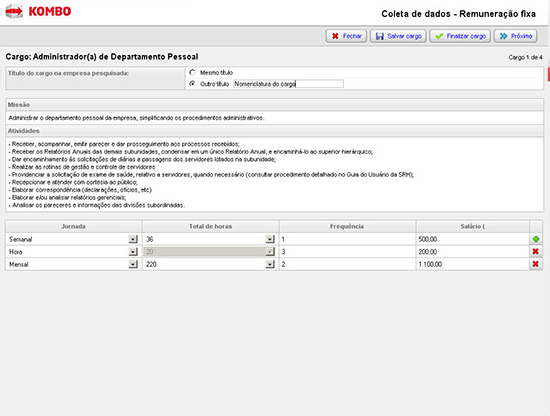Image resolution: width=550 pixels, height=416 pixels.
Task: Expand the 220 total de horas dropdown
Action: pyautogui.click(x=270, y=264)
